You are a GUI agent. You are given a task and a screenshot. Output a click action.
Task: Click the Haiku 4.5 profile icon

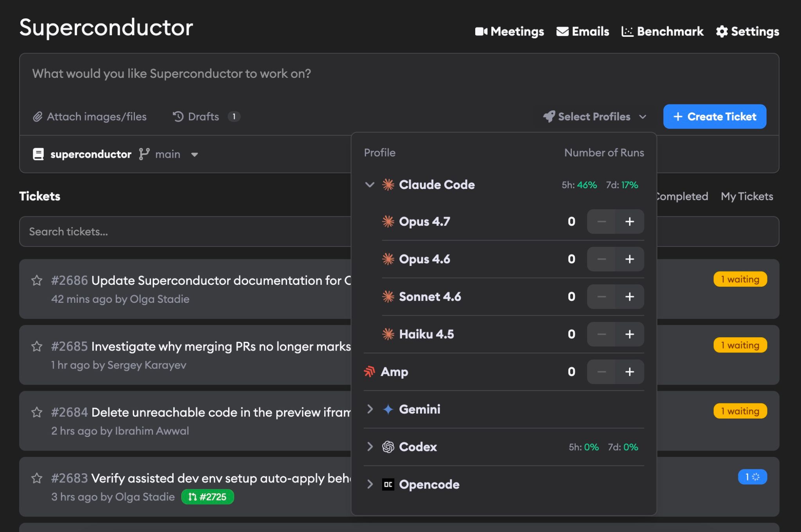(x=388, y=334)
